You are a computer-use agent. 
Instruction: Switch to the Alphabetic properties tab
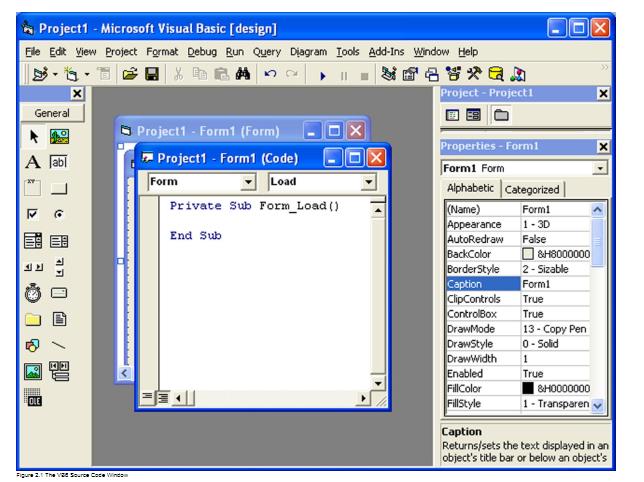tap(470, 188)
